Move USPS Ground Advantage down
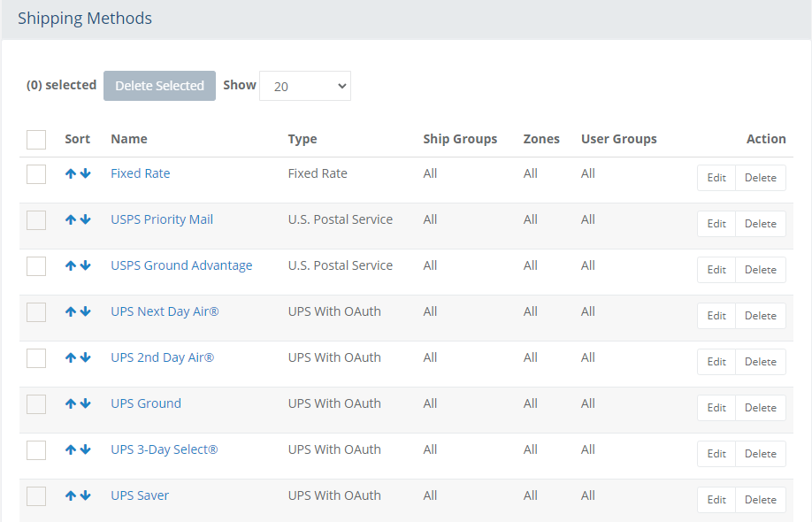Screen dimensions: 812x522 coord(86,265)
